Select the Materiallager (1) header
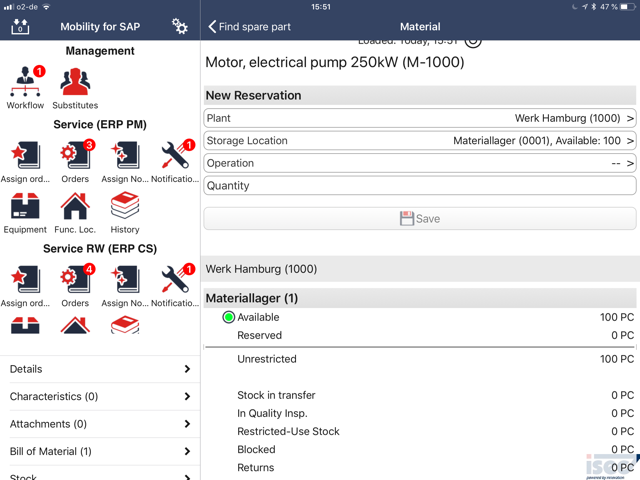Image resolution: width=640 pixels, height=480 pixels. coord(420,298)
